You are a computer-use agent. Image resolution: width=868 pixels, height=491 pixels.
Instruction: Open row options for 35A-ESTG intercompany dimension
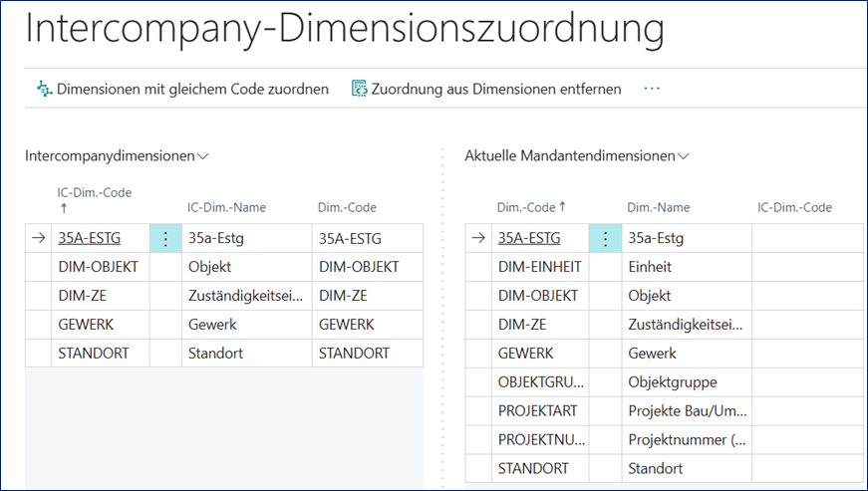(164, 238)
